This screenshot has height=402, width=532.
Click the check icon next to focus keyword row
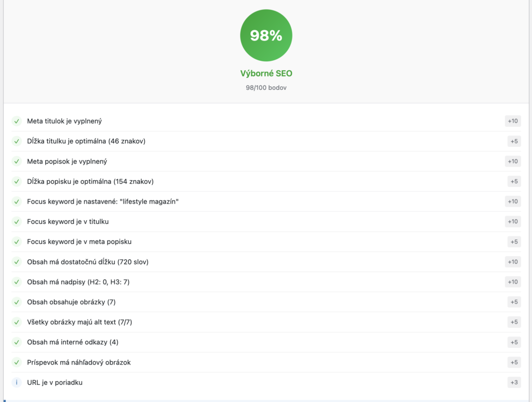click(x=17, y=202)
